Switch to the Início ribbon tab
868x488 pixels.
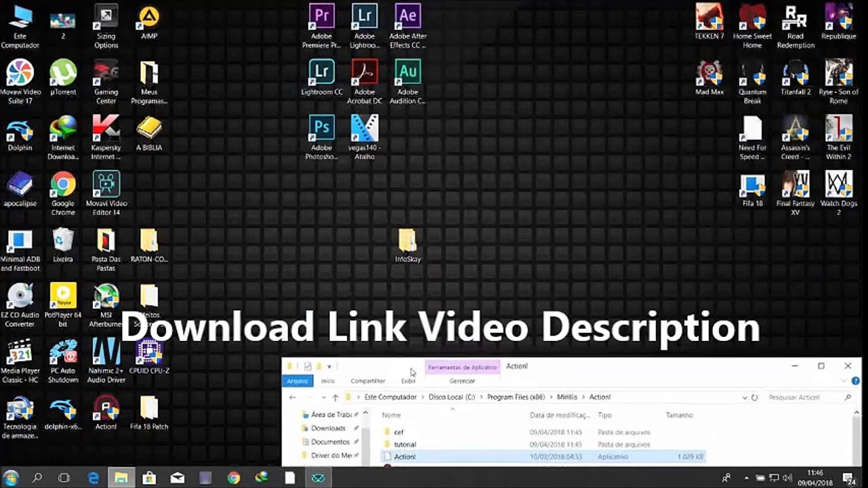pos(328,381)
